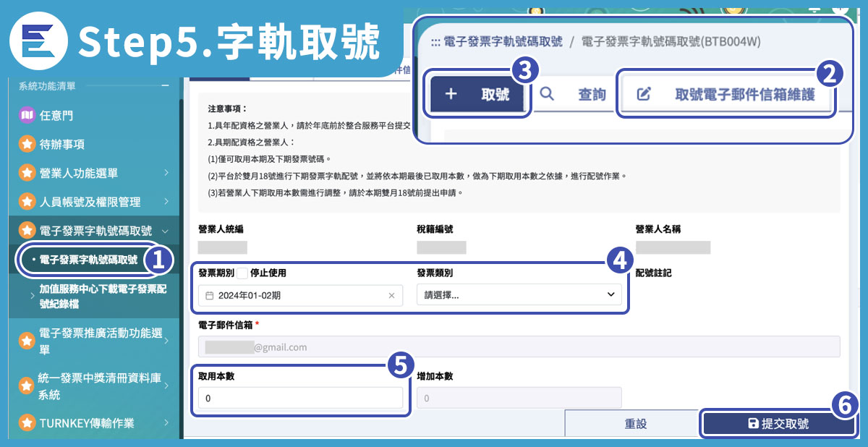
Task: Click the 任意門 map icon
Action: point(27,115)
